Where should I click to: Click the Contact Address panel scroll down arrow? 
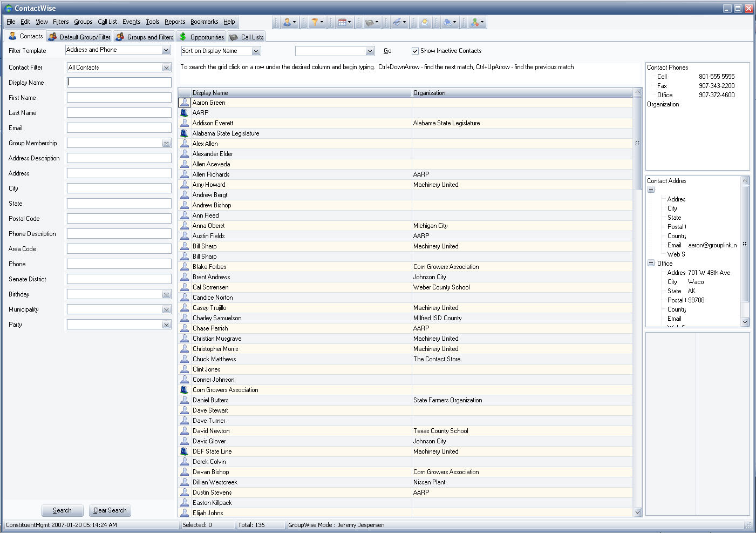[745, 322]
